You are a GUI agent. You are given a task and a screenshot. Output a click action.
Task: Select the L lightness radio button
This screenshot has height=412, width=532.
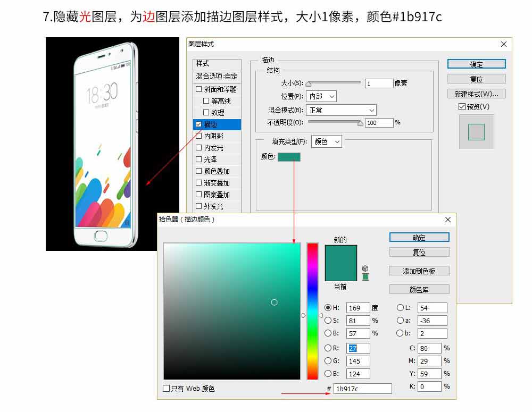point(400,308)
